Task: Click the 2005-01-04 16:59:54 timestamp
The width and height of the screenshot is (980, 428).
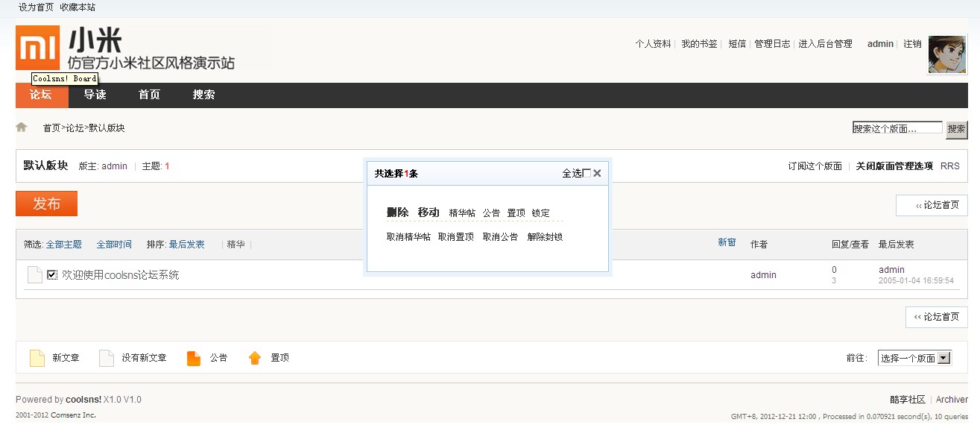Action: coord(916,281)
